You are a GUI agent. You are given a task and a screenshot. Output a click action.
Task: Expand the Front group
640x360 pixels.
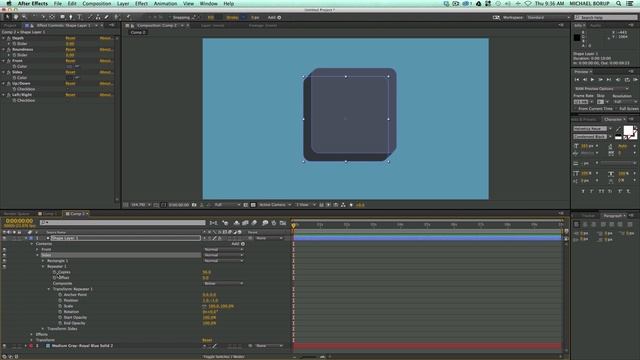pyautogui.click(x=38, y=249)
